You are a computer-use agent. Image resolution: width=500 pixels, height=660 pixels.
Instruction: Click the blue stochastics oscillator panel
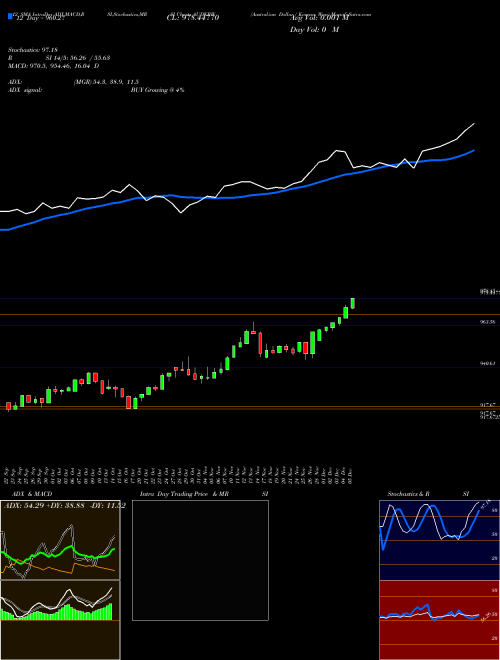439,540
